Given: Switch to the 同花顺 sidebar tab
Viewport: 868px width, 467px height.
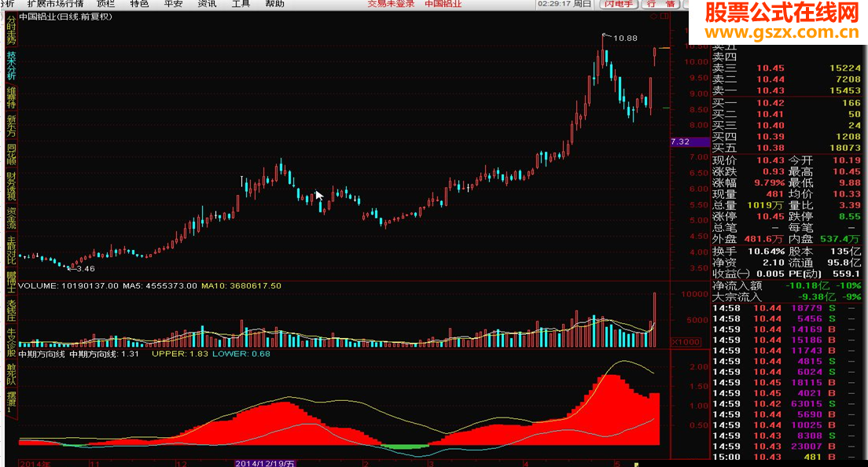Looking at the screenshot, I should click(11, 155).
